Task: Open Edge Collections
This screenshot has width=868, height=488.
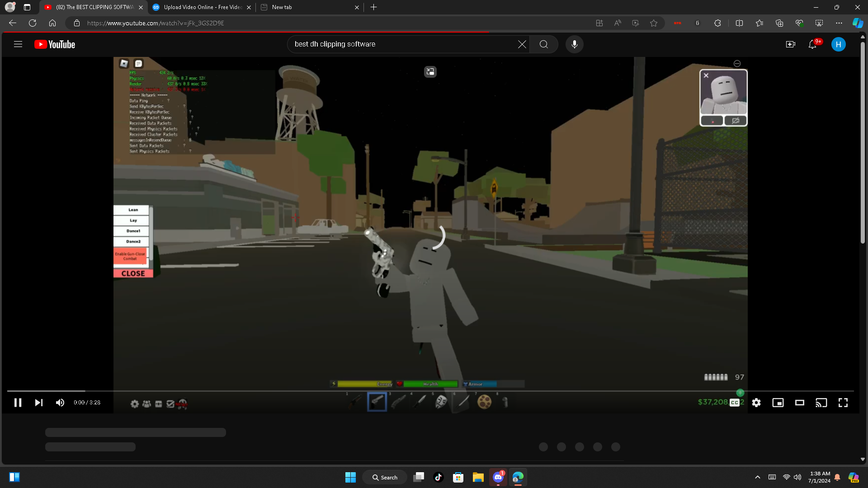Action: pyautogui.click(x=779, y=23)
